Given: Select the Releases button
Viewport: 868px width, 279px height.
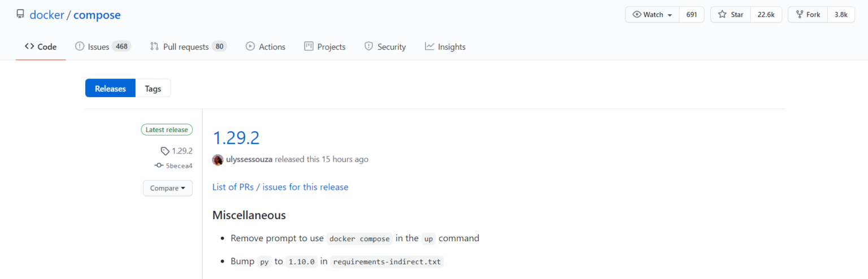Looking at the screenshot, I should coord(110,89).
